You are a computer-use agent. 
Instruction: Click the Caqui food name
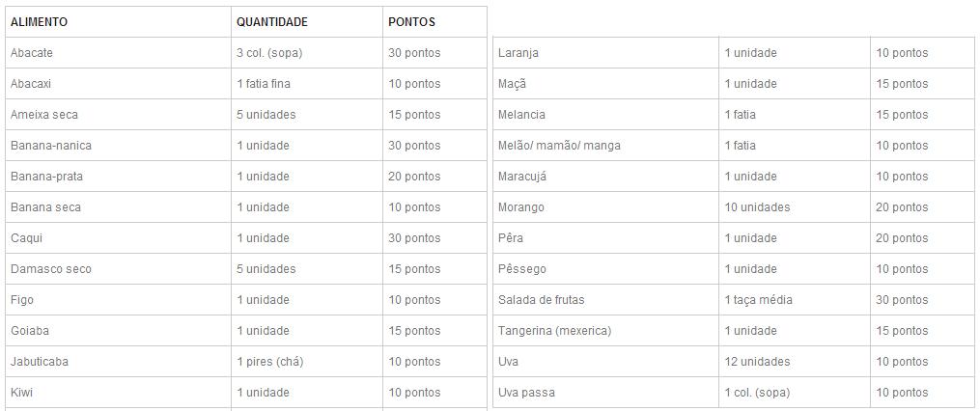[x=27, y=238]
